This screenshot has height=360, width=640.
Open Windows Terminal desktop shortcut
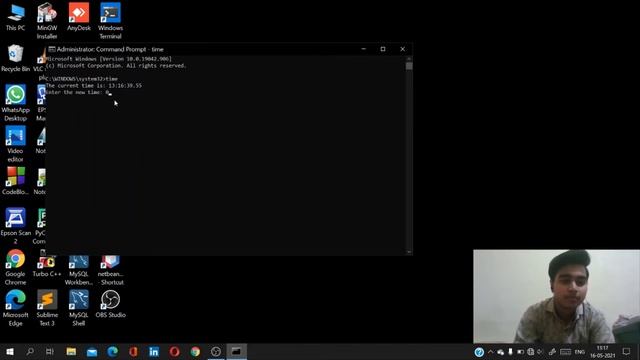click(x=110, y=21)
